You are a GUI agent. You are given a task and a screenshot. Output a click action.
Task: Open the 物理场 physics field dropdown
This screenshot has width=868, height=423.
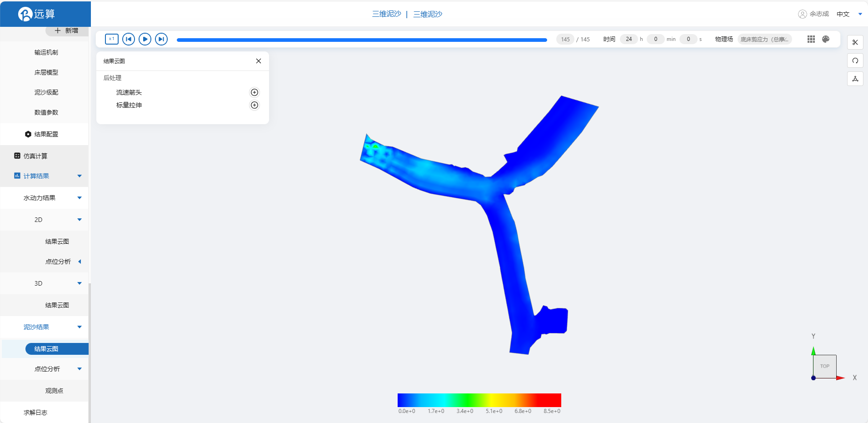[x=765, y=39]
